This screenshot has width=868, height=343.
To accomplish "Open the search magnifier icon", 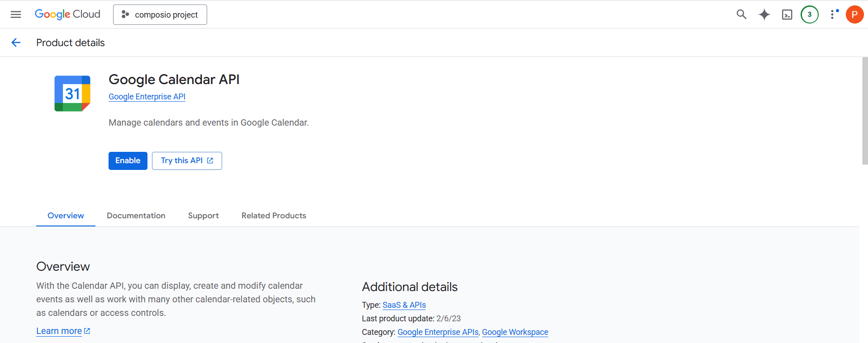I will point(741,14).
